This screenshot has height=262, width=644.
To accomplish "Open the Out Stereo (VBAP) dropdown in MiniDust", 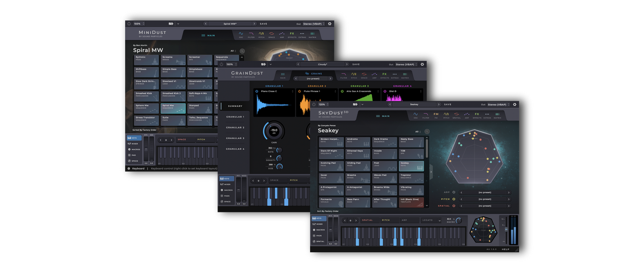I will (313, 24).
